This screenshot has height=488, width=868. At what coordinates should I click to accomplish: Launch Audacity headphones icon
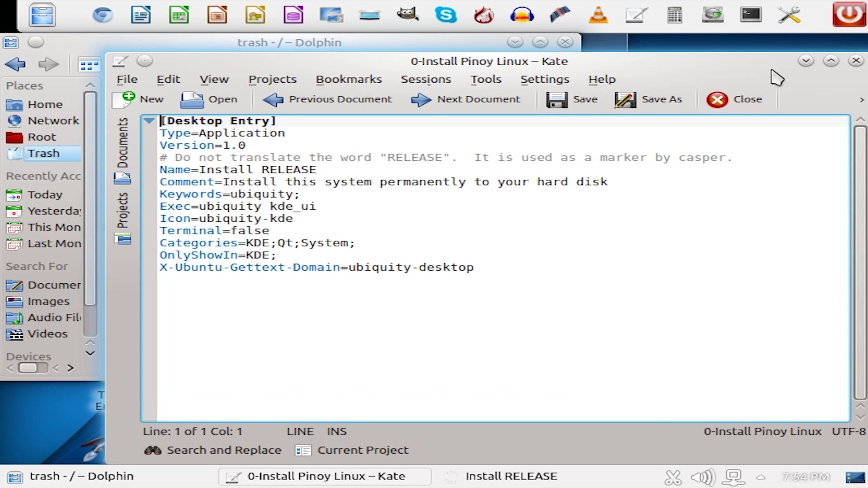[522, 15]
